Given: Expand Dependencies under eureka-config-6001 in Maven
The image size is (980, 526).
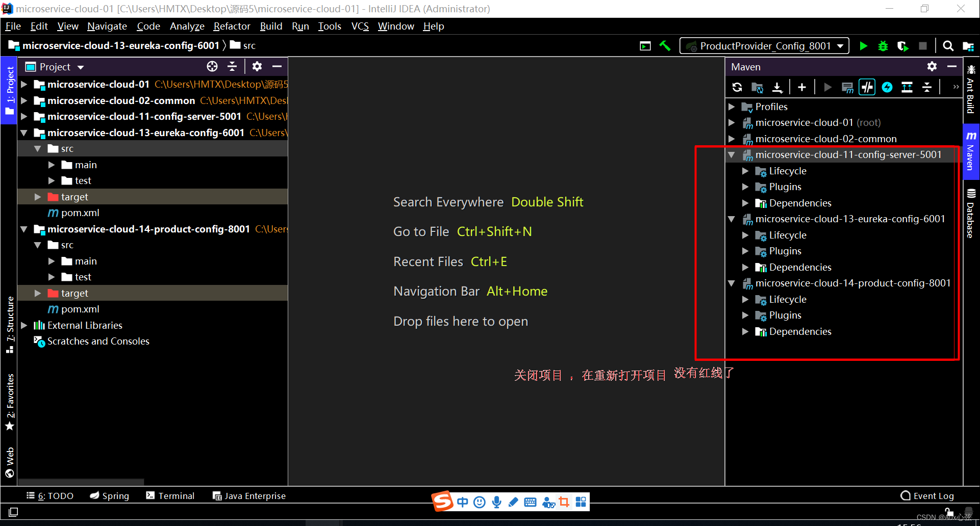Looking at the screenshot, I should click(x=745, y=267).
